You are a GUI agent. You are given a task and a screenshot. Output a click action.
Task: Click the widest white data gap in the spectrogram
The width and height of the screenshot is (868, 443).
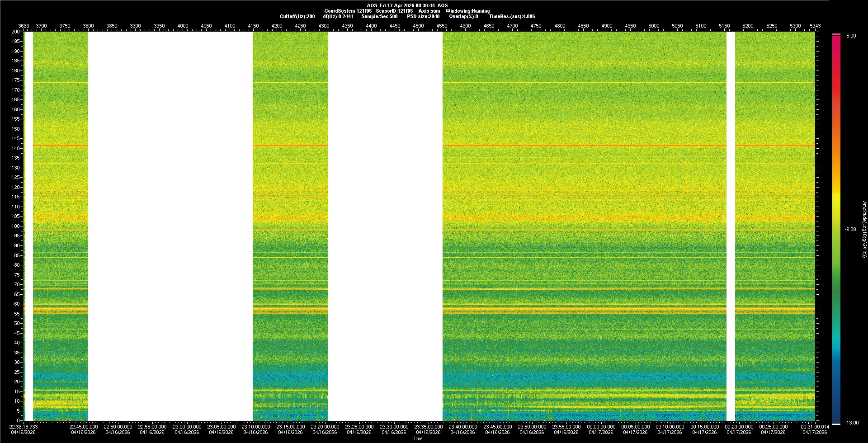pos(170,226)
